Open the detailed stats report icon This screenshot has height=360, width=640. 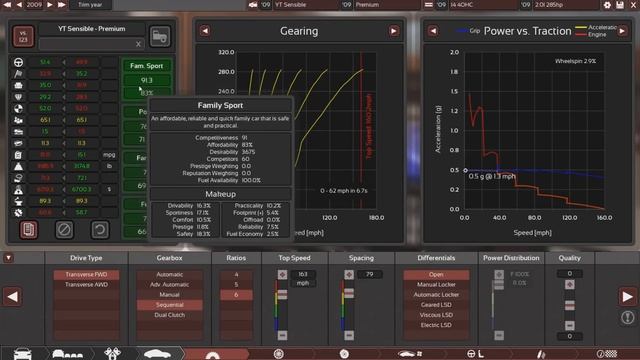(29, 230)
